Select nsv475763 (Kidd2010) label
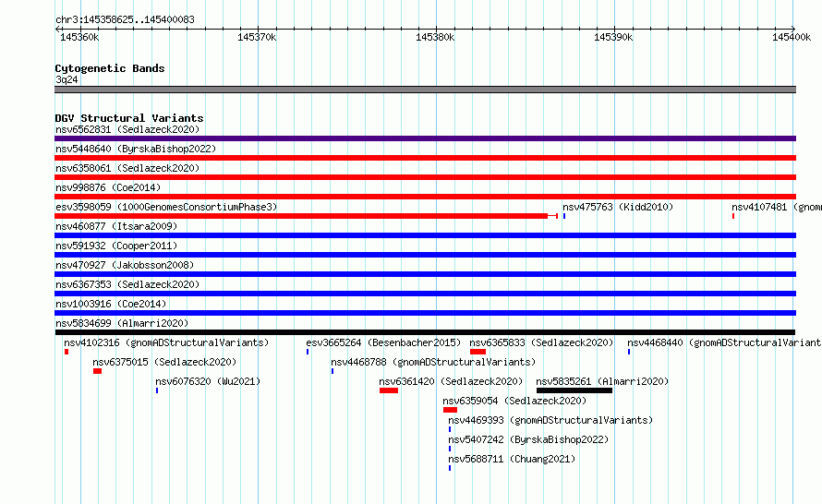Image resolution: width=822 pixels, height=504 pixels. click(x=618, y=207)
